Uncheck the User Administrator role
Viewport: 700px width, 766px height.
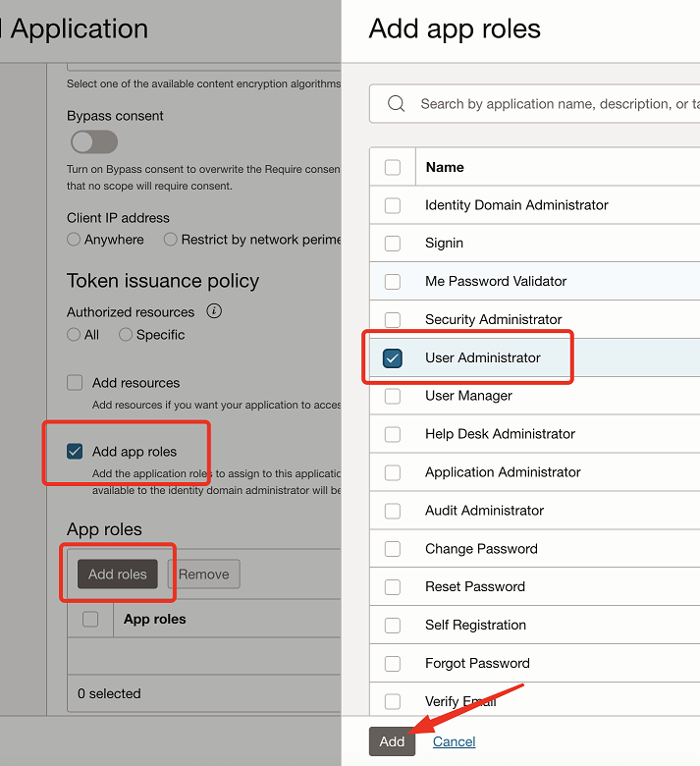[393, 358]
